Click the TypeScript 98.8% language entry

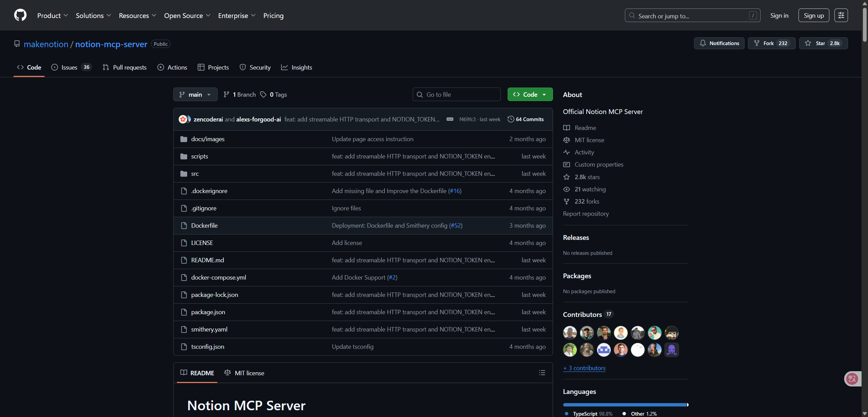(x=589, y=414)
